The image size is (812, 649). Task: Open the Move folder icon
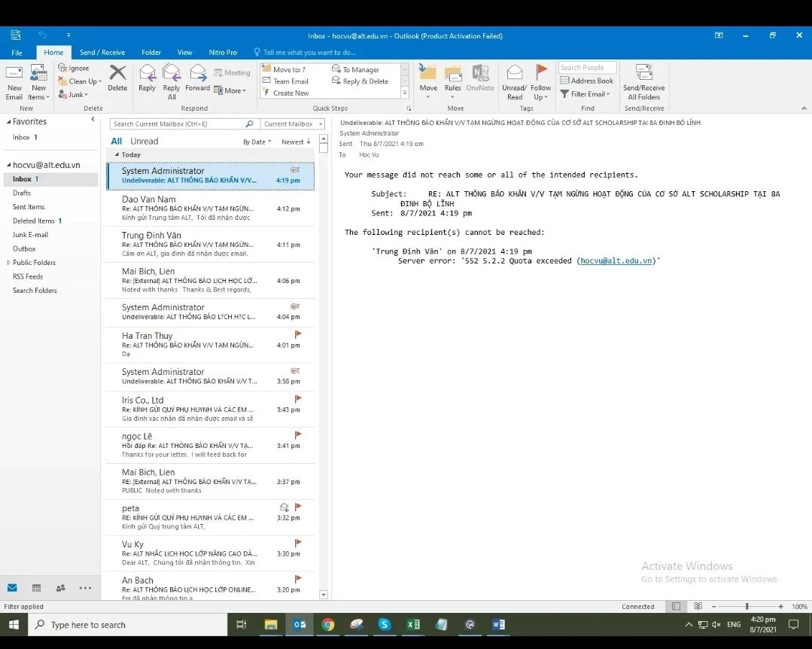coord(428,72)
